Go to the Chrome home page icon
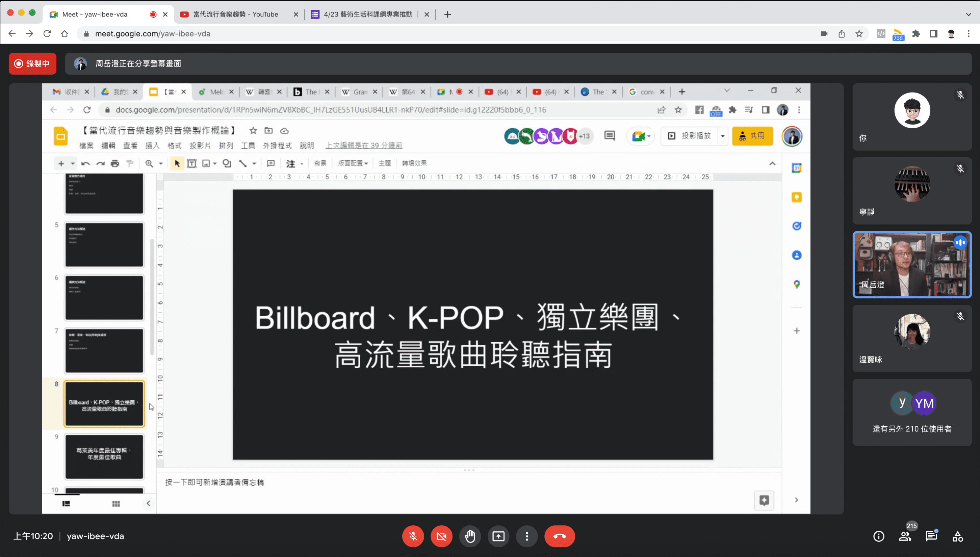 coord(64,34)
